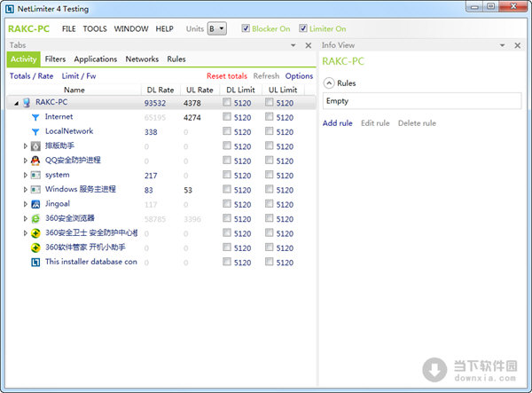This screenshot has height=393, width=532.
Task: Click the UL Rate column header
Action: (199, 90)
